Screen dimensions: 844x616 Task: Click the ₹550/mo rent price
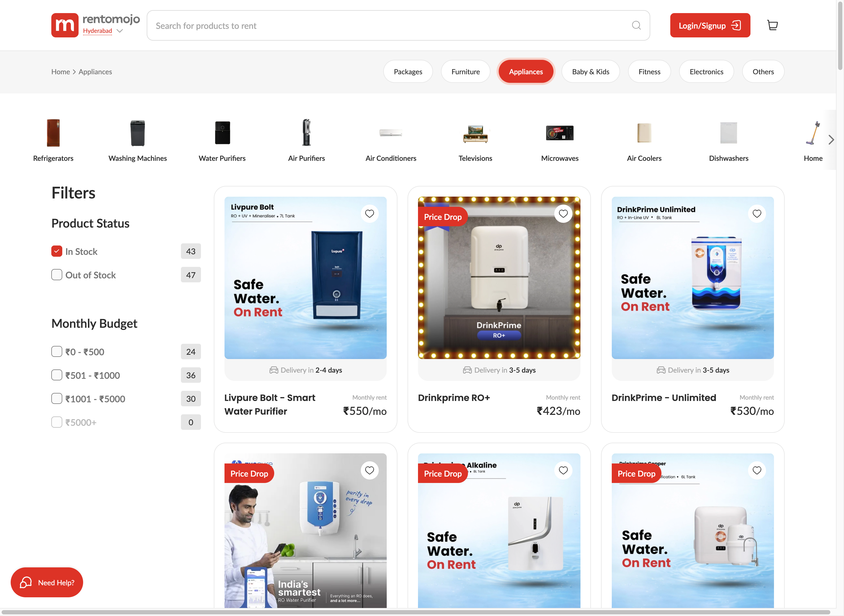[x=365, y=411]
